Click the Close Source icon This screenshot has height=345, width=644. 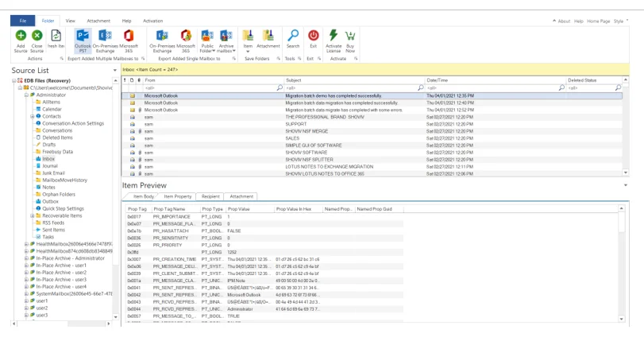coord(37,36)
